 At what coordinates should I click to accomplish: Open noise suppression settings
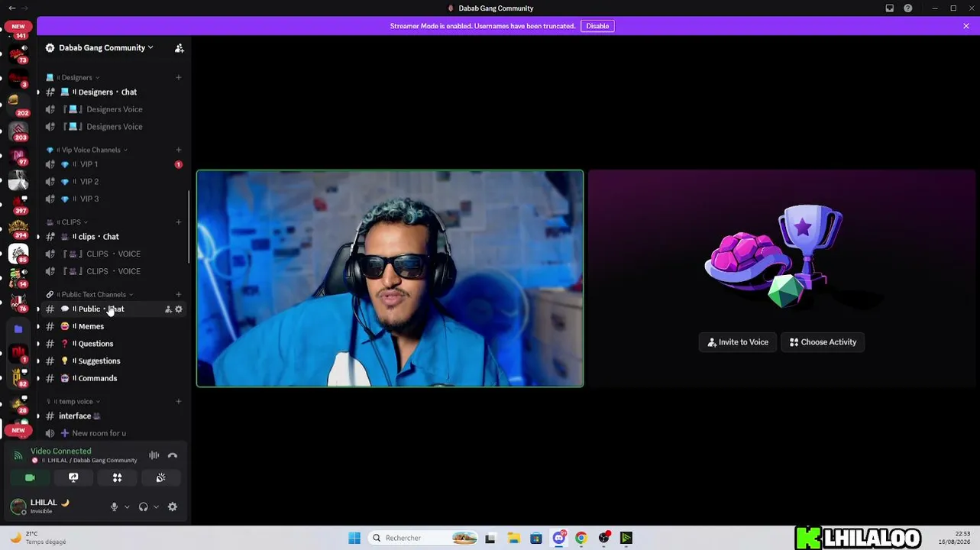pyautogui.click(x=154, y=455)
